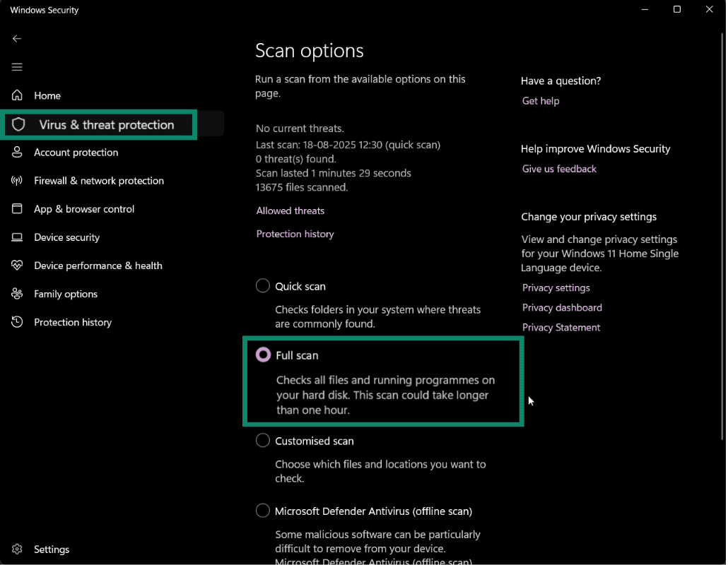Screen dimensions: 728x565
Task: Open the Home sidebar icon
Action: click(47, 95)
